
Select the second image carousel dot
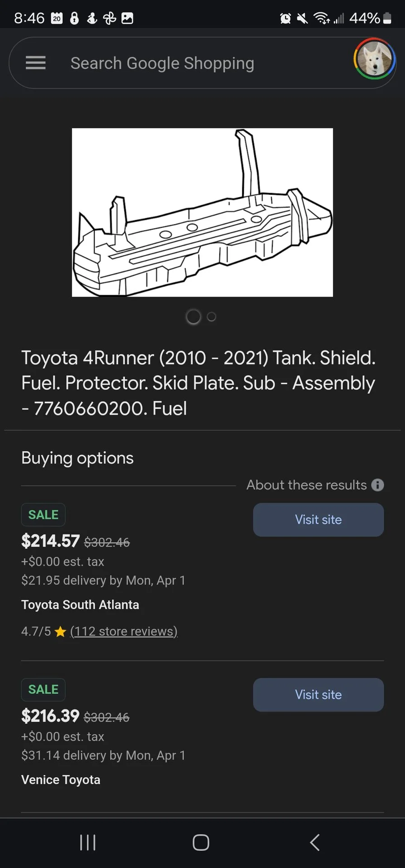click(x=211, y=317)
